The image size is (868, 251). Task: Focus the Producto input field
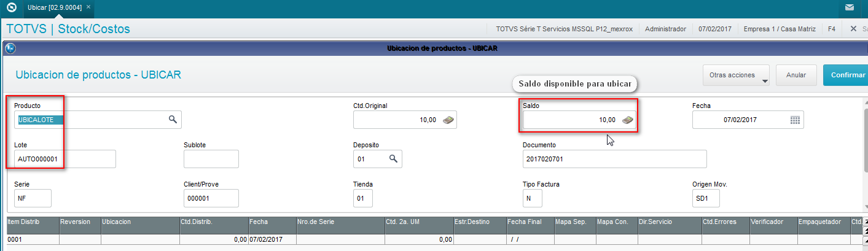[98, 120]
